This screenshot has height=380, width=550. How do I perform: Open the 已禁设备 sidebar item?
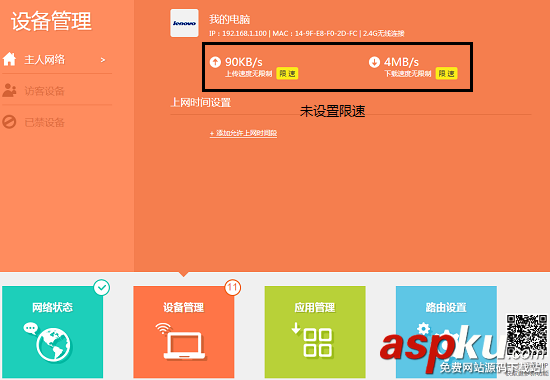57,122
